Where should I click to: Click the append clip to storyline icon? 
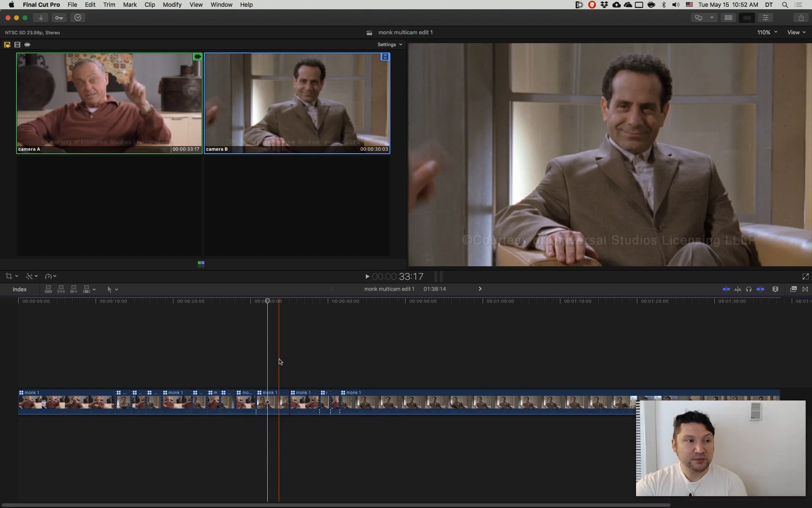(x=74, y=289)
